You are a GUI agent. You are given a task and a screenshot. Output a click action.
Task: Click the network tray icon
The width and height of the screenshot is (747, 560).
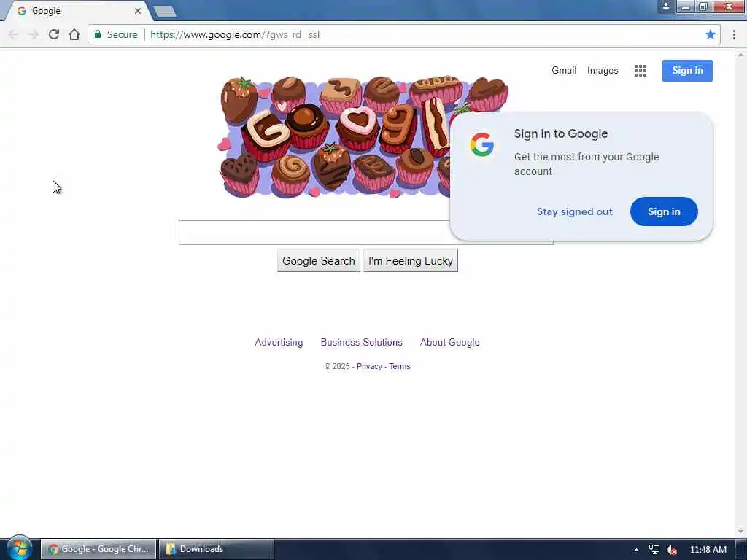(654, 550)
